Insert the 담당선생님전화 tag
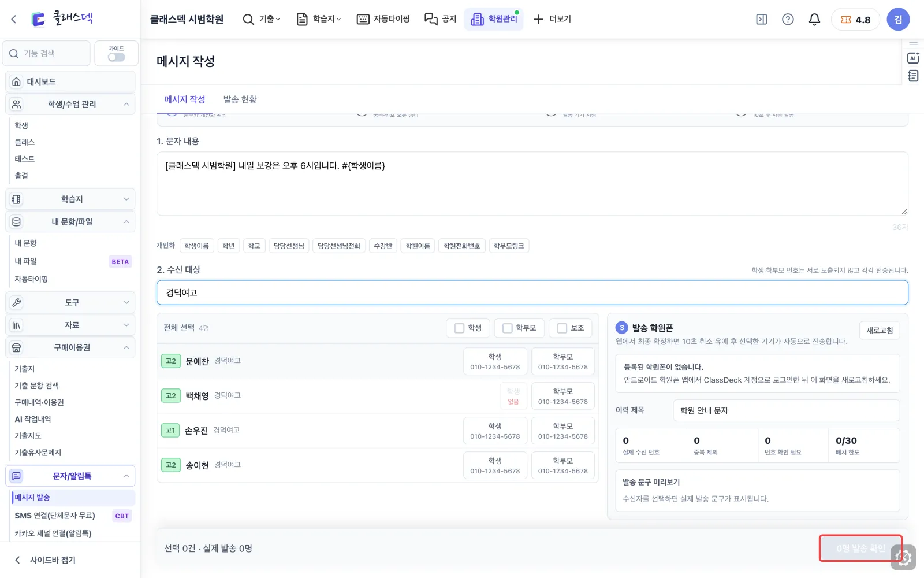The height and width of the screenshot is (578, 924). (339, 246)
